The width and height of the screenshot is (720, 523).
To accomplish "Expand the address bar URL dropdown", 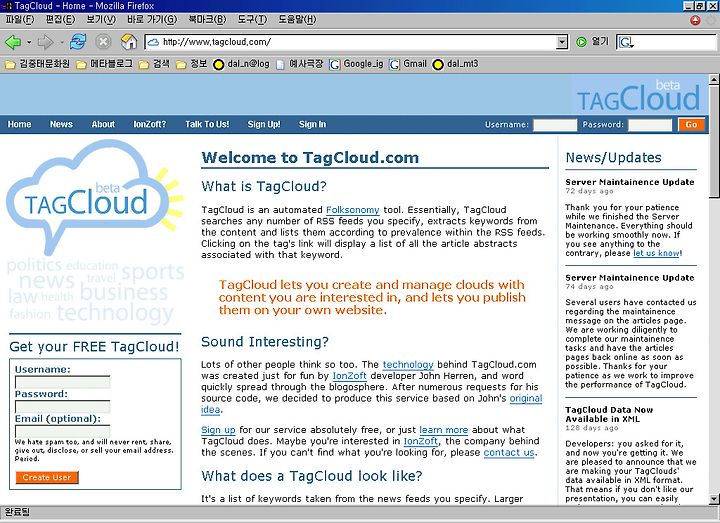I will click(562, 42).
